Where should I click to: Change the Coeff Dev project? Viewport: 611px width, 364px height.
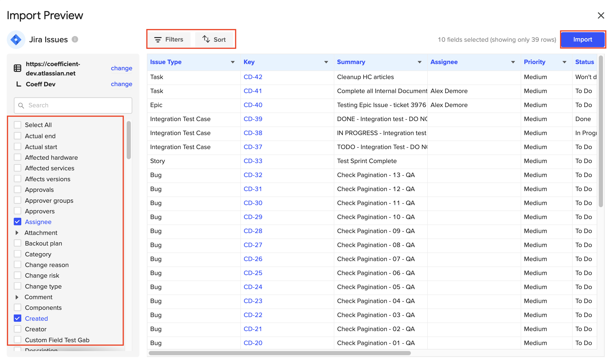point(121,84)
